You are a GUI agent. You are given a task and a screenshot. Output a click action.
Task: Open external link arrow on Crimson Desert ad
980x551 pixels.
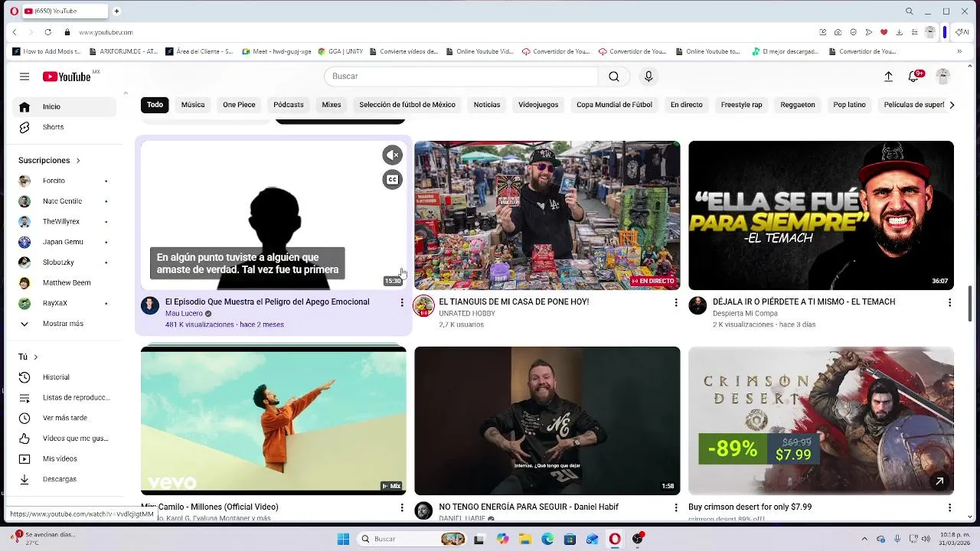point(939,481)
